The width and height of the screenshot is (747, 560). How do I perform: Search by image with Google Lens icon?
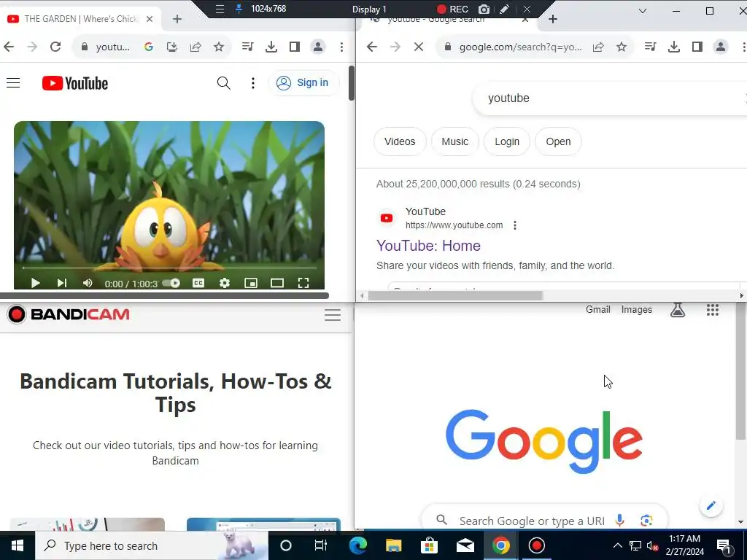pyautogui.click(x=646, y=520)
